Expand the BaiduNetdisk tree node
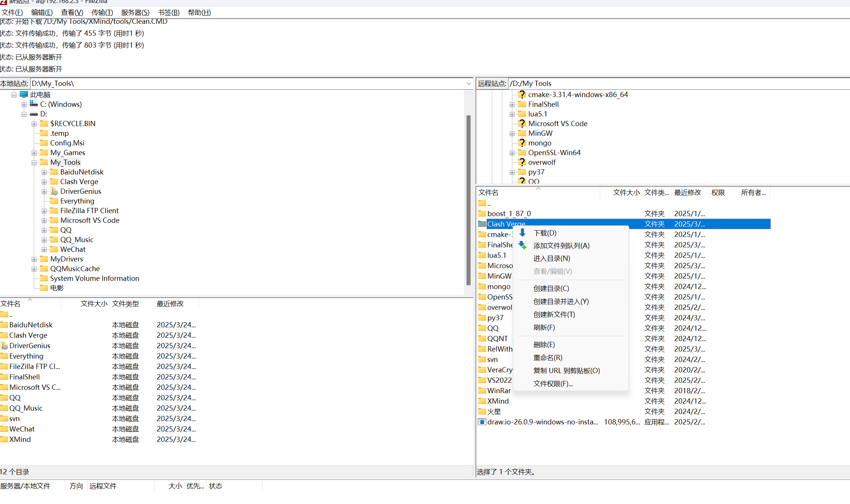 click(x=44, y=172)
